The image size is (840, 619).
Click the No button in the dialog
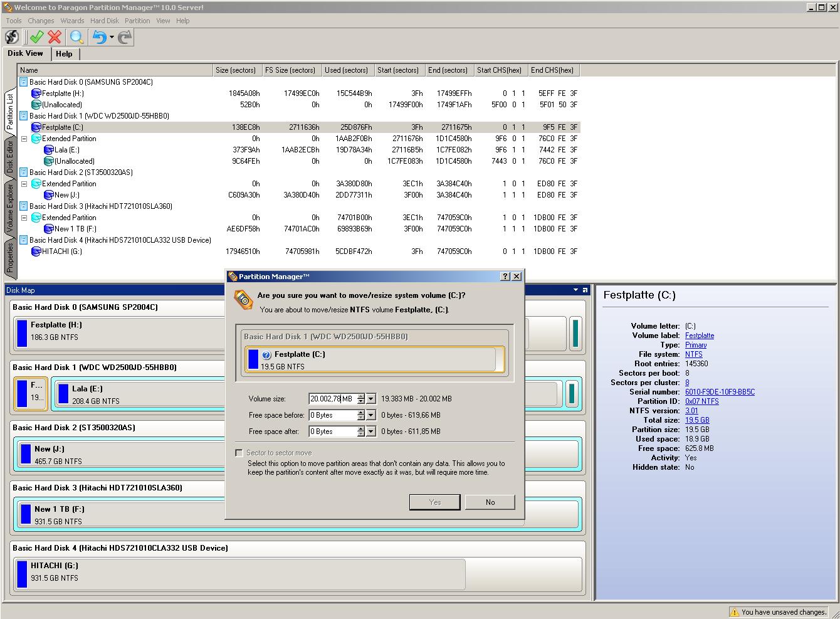490,502
